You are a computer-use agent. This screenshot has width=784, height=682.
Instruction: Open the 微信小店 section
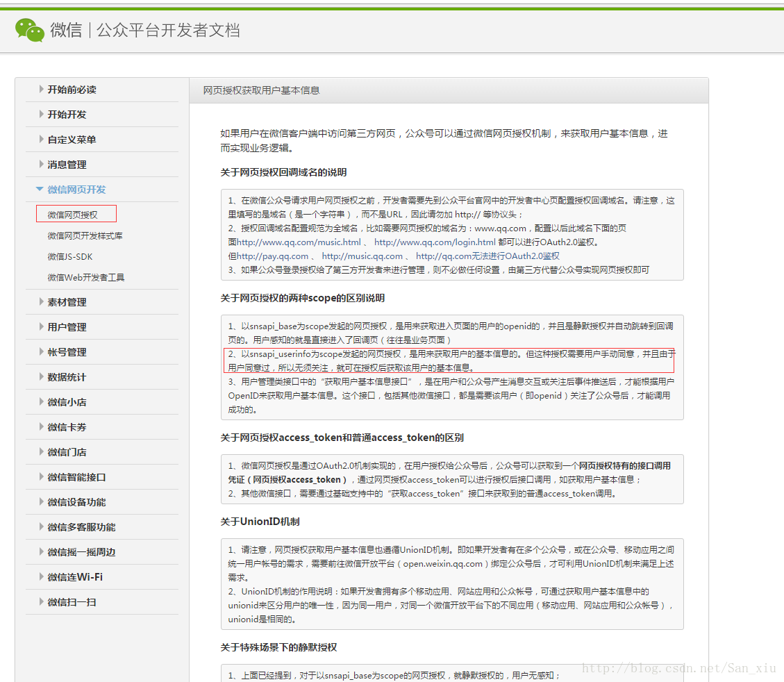pyautogui.click(x=67, y=402)
